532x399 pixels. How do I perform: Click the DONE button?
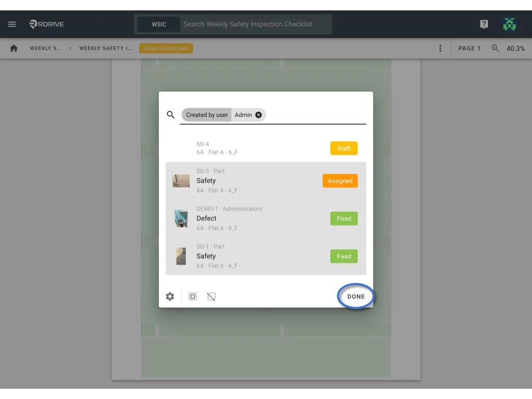tap(355, 296)
